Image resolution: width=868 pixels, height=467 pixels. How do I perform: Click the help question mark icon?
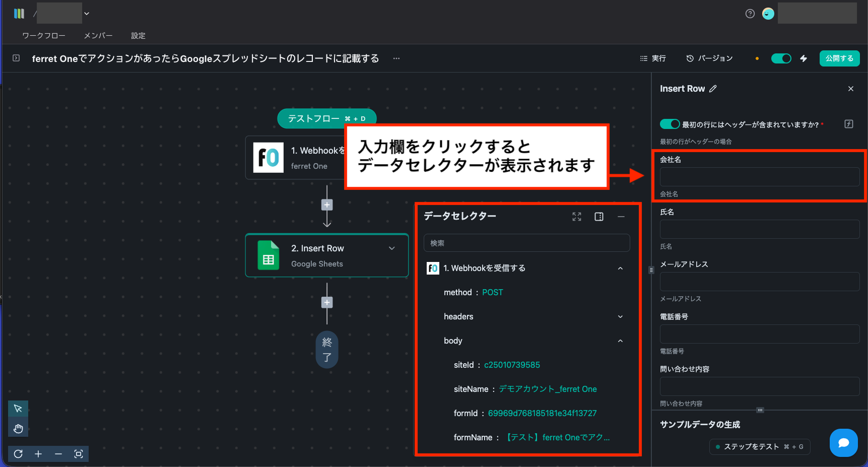(750, 14)
